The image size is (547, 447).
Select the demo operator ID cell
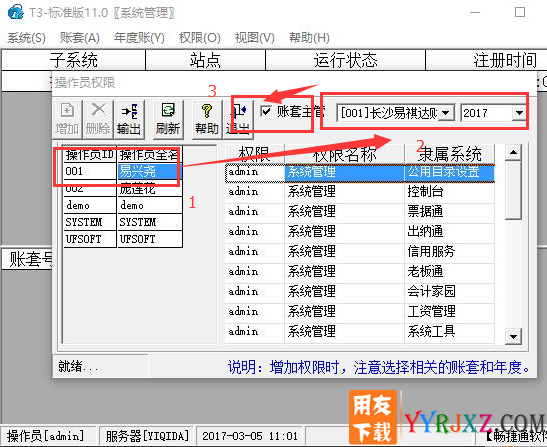tap(90, 205)
